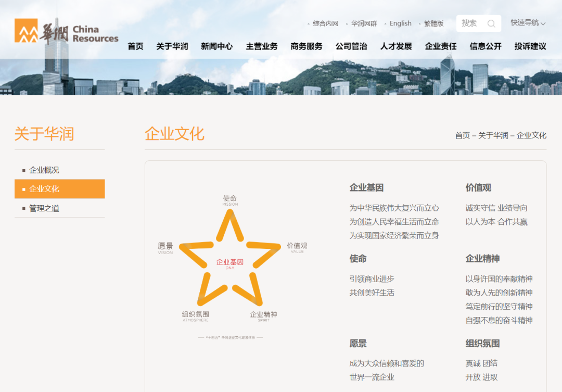The height and width of the screenshot is (392, 562).
Task: Click the 企业基因 section heading
Action: pyautogui.click(x=367, y=187)
